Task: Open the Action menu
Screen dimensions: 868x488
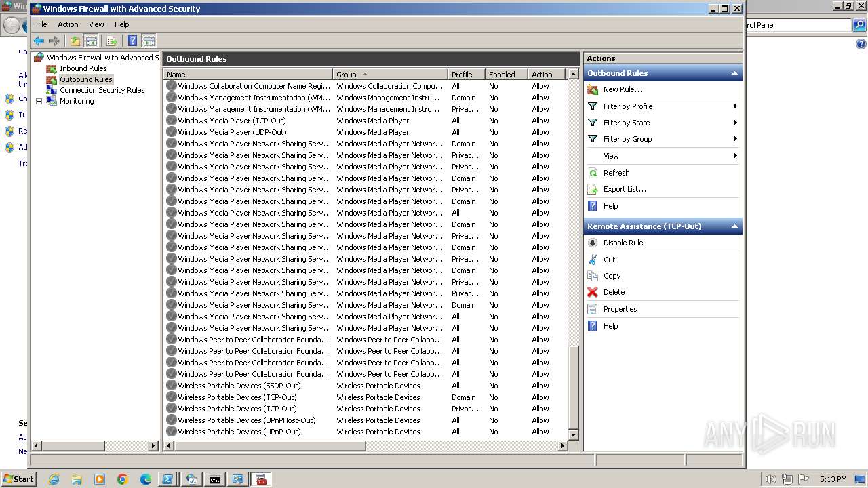Action: pyautogui.click(x=68, y=24)
